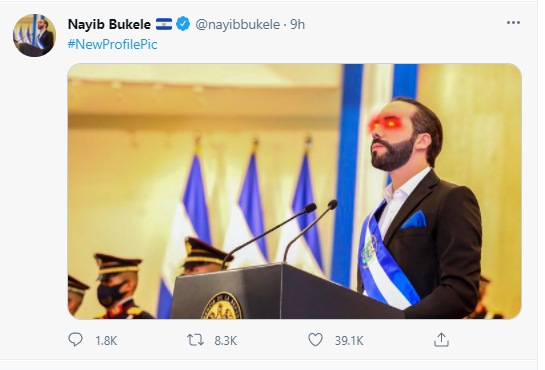Click the red laser eyes in photo

[385, 123]
